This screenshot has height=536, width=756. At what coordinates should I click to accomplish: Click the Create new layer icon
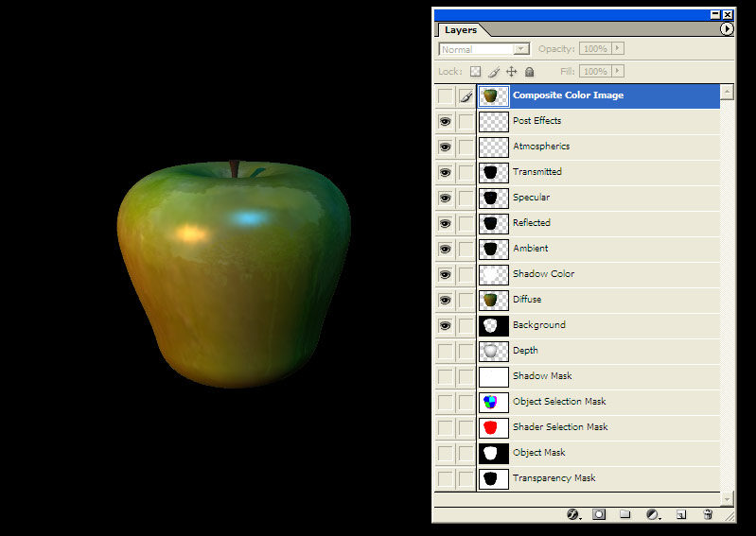pos(680,514)
